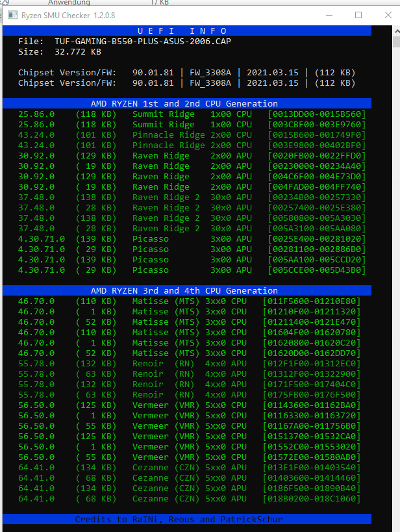This screenshot has width=400, height=532.
Task: Click address [0175FB00-0176F500]
Action: point(312,395)
